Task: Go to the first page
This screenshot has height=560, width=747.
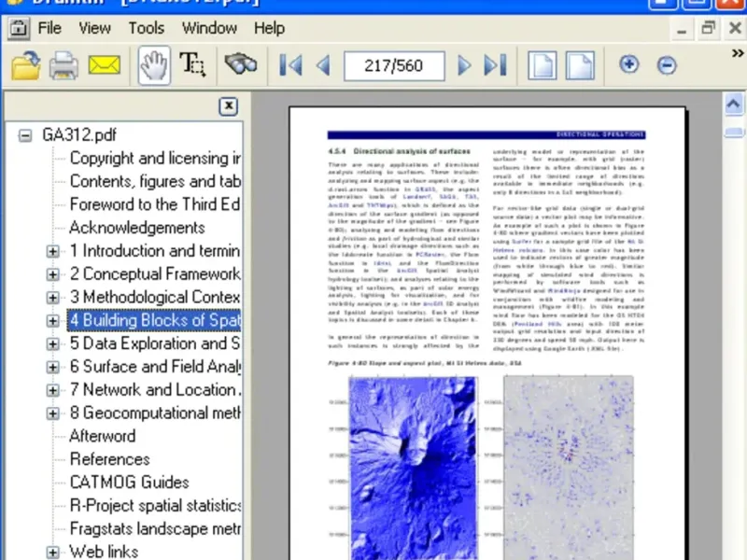Action: [x=290, y=65]
